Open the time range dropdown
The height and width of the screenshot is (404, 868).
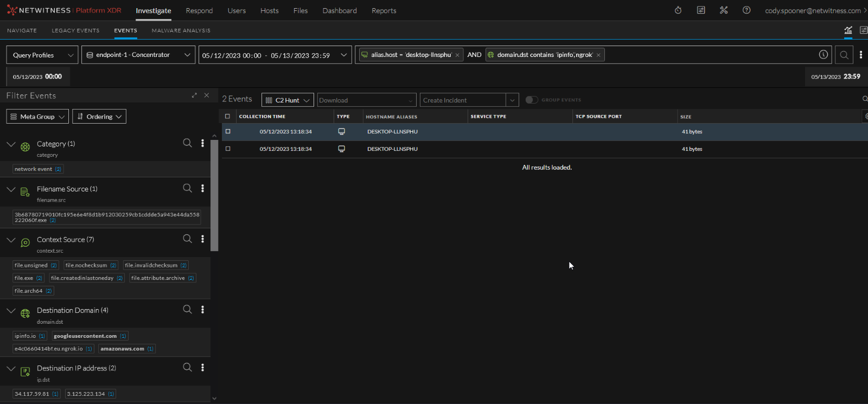coord(276,55)
